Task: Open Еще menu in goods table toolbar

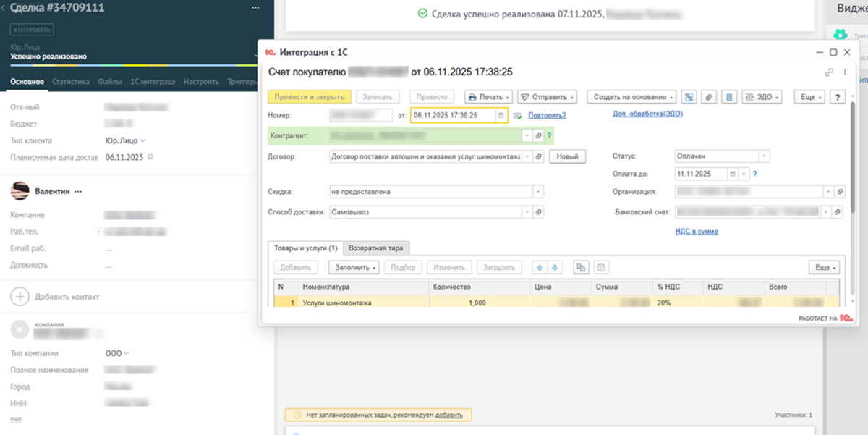Action: pyautogui.click(x=824, y=268)
